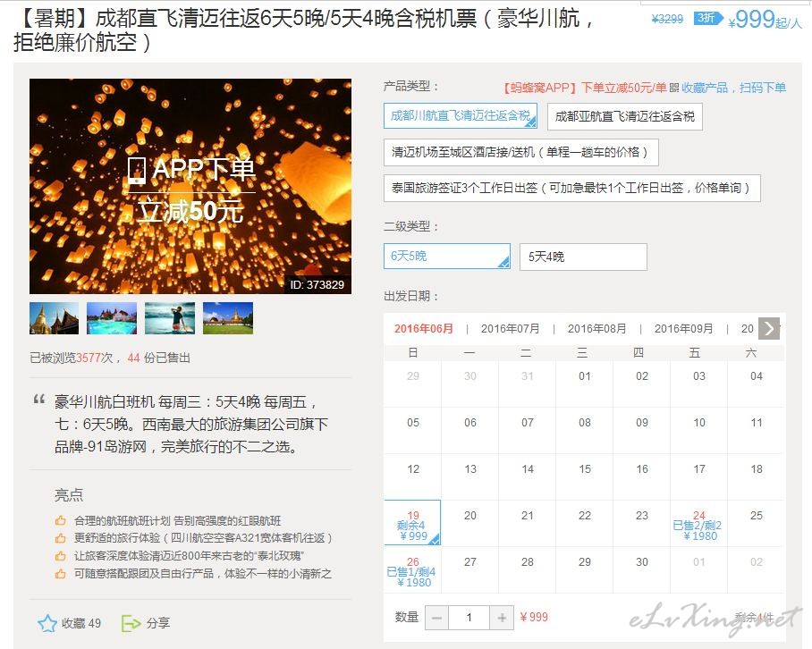The height and width of the screenshot is (649, 812).
Task: Select 成都亚航直飞清迈往返含税 product type
Action: coord(624,116)
